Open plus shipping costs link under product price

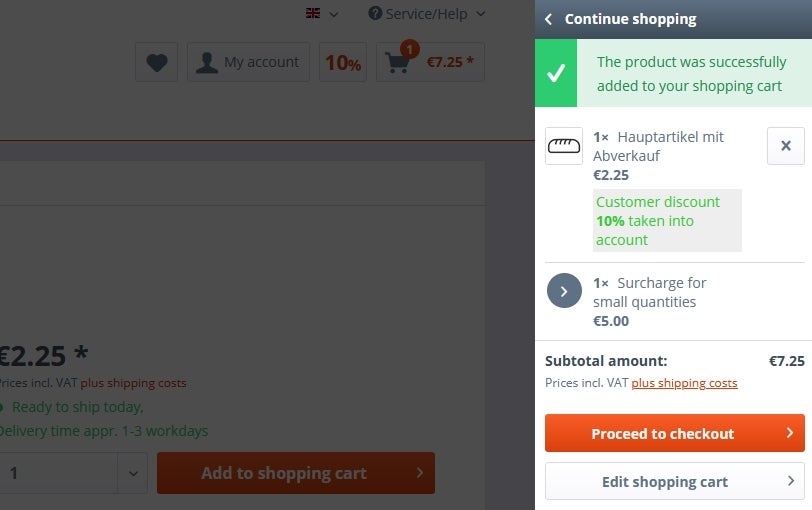(133, 383)
